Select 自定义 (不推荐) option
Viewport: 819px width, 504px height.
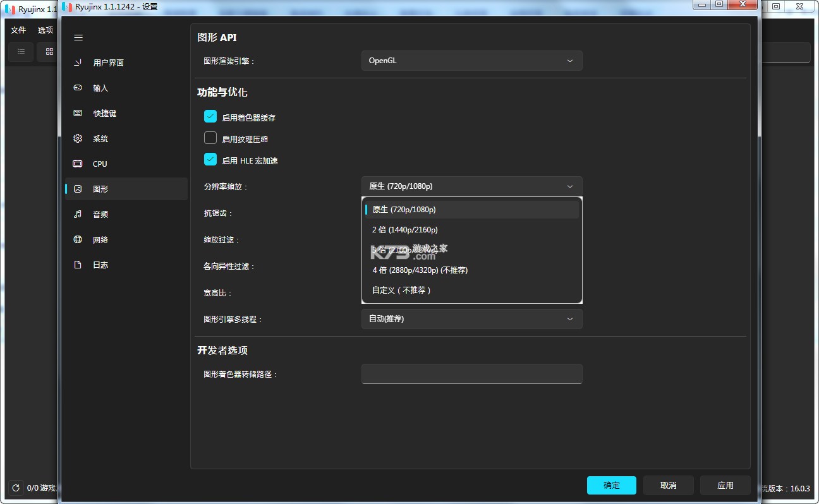point(472,290)
